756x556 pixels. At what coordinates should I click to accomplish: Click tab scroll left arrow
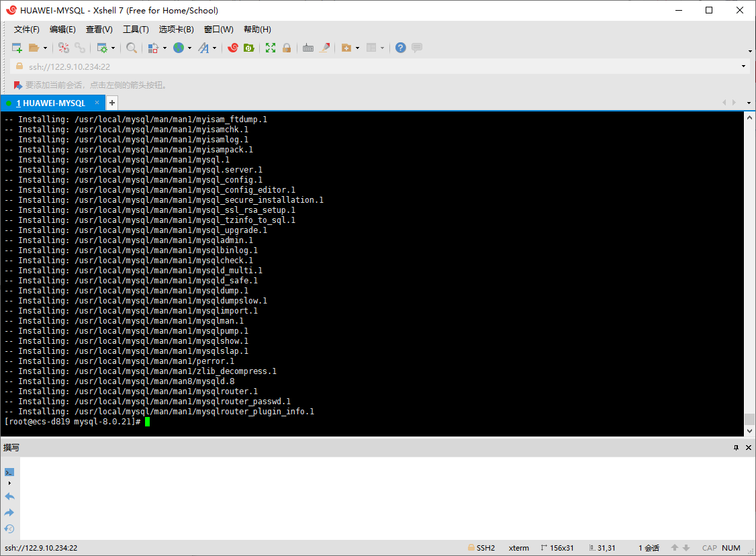pos(724,103)
